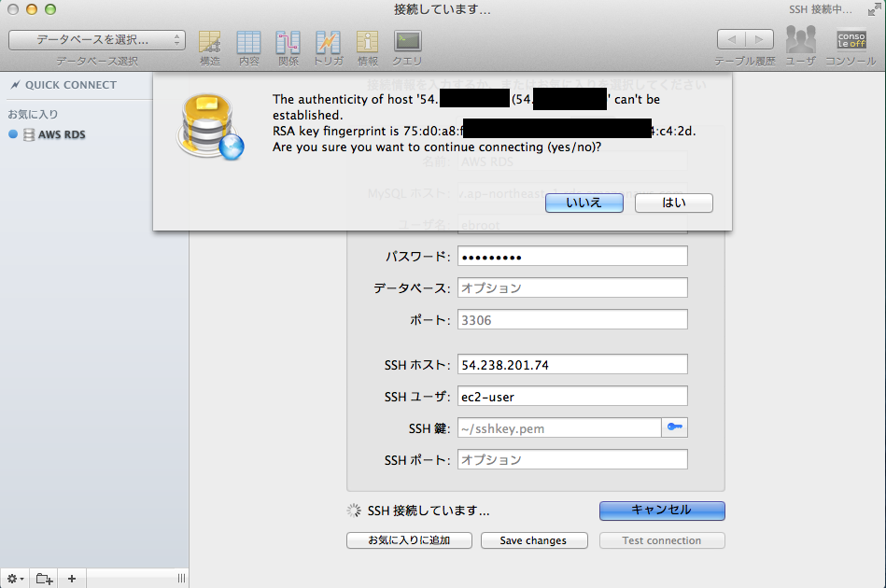886x588 pixels.
Task: Cancel the connection with キャンセル button
Action: tap(662, 511)
